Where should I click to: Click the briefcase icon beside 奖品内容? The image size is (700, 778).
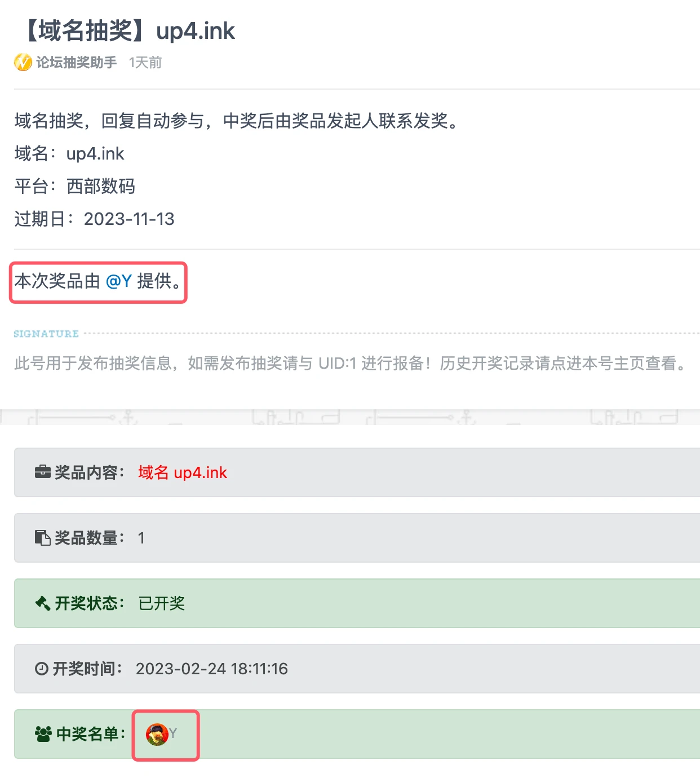(x=43, y=472)
